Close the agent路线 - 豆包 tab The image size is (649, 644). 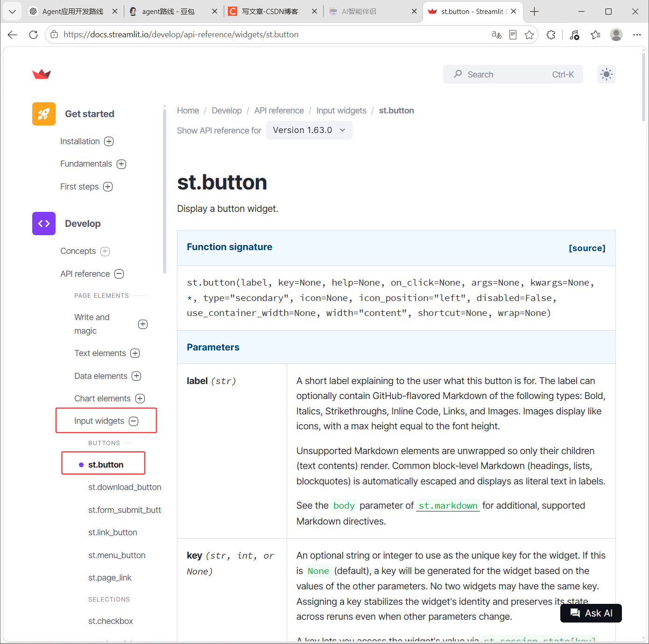[214, 12]
